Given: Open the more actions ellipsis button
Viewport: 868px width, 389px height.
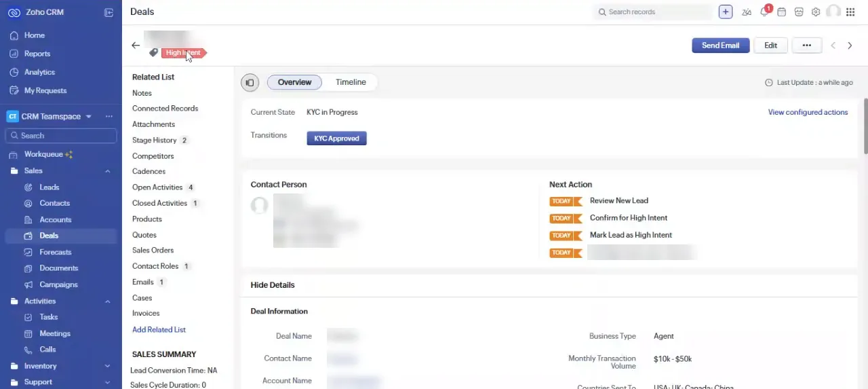Looking at the screenshot, I should [806, 45].
